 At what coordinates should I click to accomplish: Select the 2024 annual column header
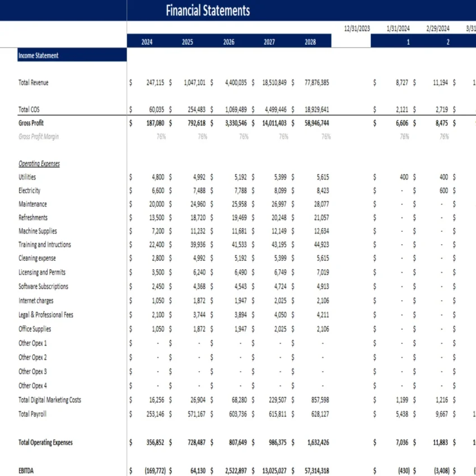[146, 41]
